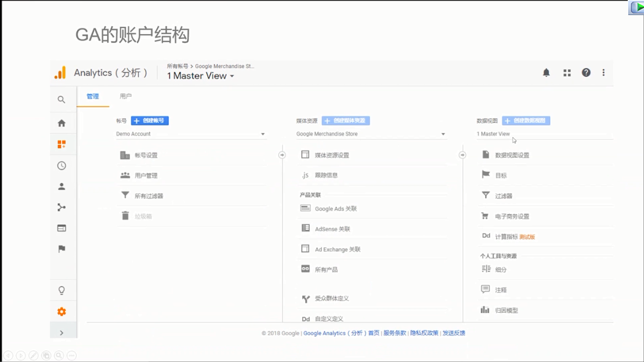Open the Google apps grid icon
Screen dimensions: 644x362
tap(567, 73)
